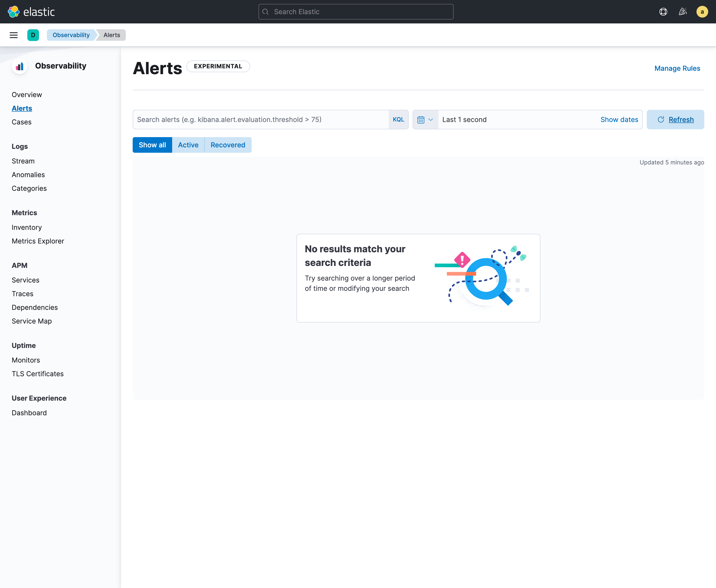Image resolution: width=716 pixels, height=588 pixels.
Task: Open the Help menu icon
Action: coord(663,11)
